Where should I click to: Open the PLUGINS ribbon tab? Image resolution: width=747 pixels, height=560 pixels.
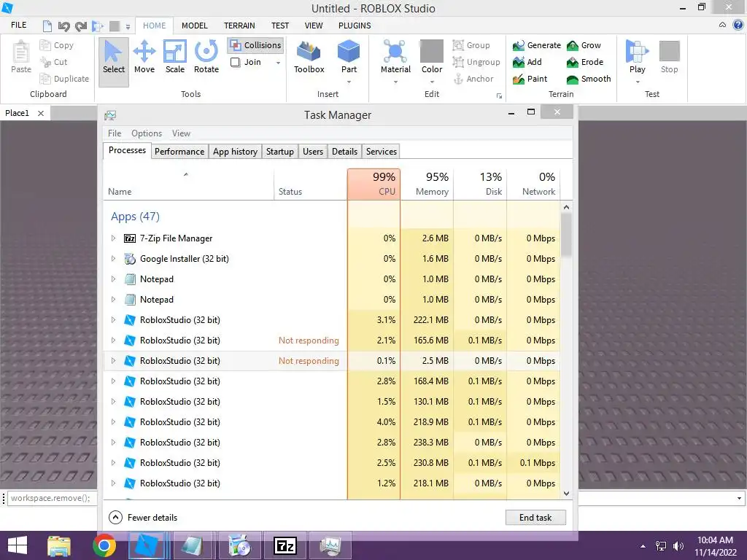pos(355,26)
